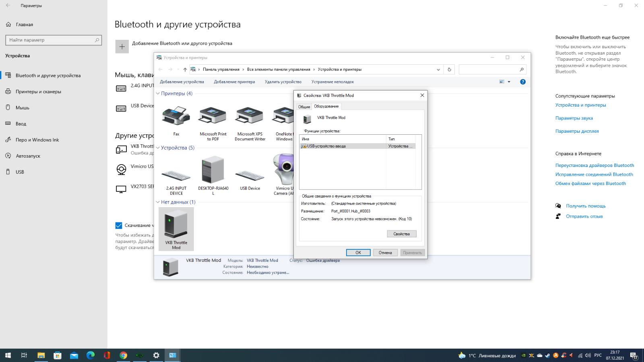644x362 pixels.
Task: Open Mail app from the taskbar
Action: tap(74, 355)
